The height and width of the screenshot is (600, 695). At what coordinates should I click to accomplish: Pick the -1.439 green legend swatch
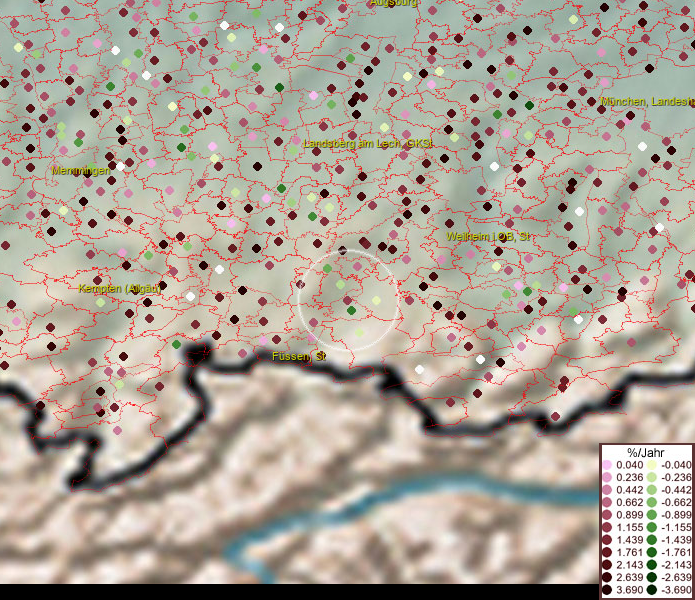pos(652,540)
